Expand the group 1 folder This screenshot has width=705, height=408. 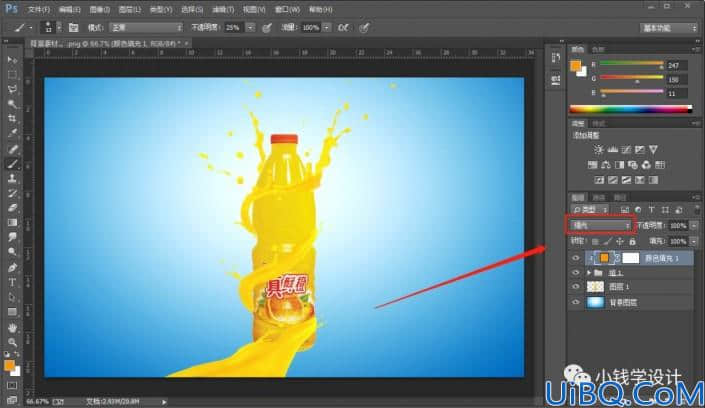(589, 273)
